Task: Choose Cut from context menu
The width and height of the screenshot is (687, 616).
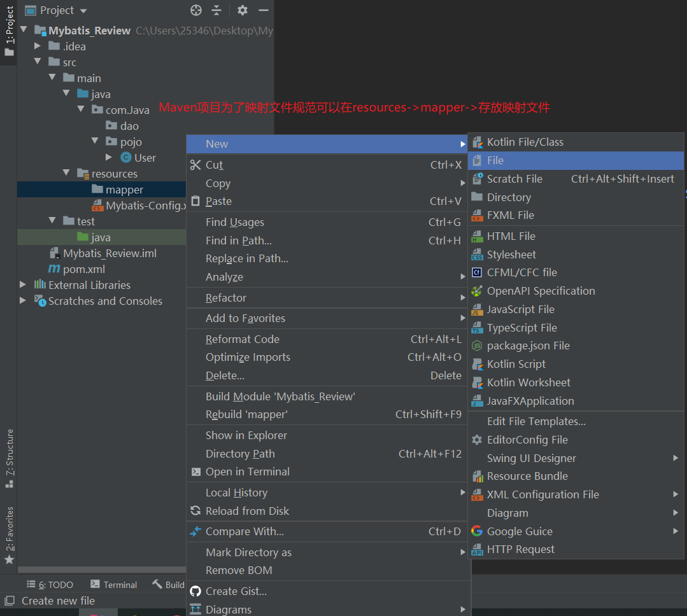Action: pyautogui.click(x=327, y=165)
